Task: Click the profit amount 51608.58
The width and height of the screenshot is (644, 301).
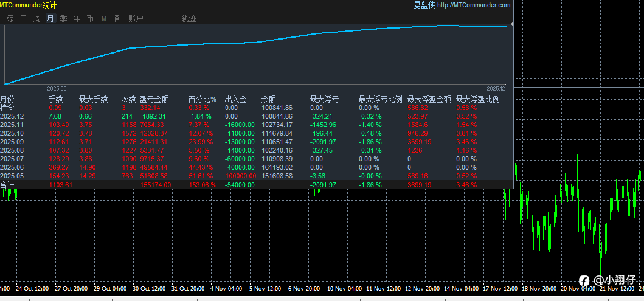Action: (x=154, y=176)
